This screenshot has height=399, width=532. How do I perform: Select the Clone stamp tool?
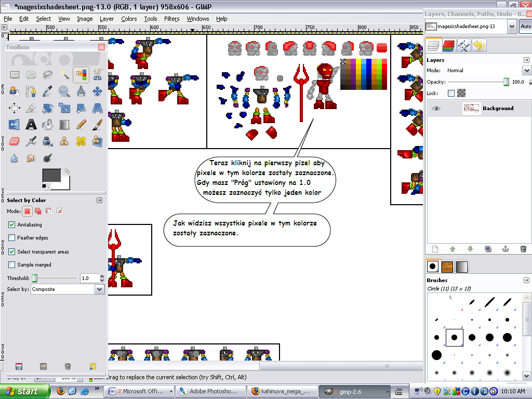(64, 141)
